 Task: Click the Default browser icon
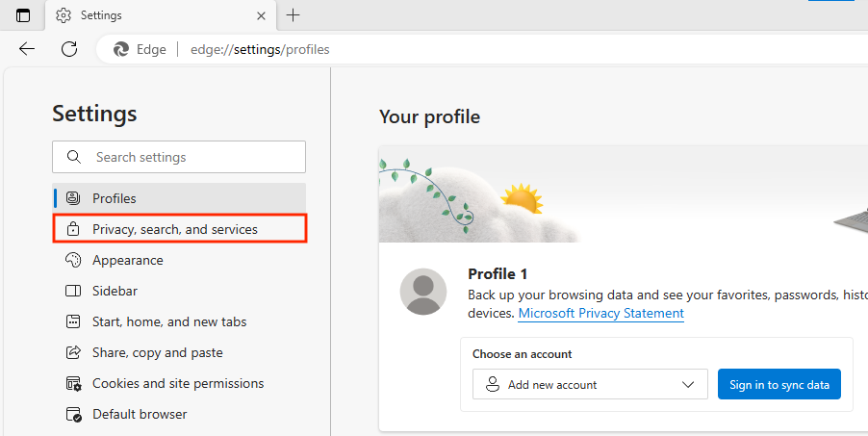pyautogui.click(x=73, y=414)
